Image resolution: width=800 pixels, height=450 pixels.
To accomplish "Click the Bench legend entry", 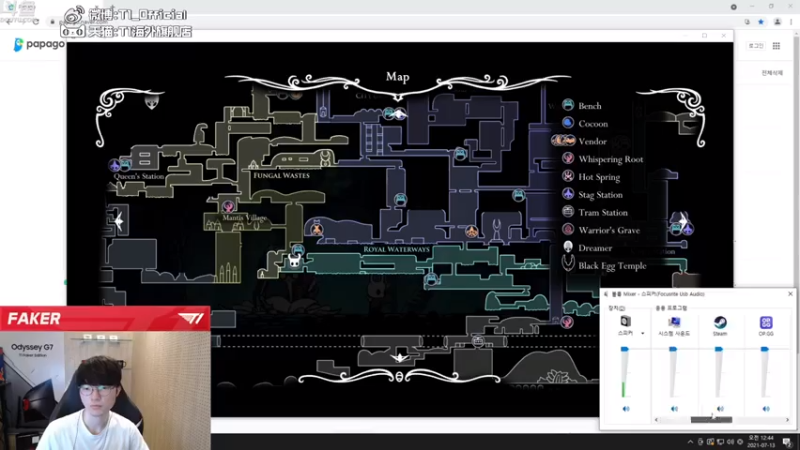I will click(x=582, y=106).
